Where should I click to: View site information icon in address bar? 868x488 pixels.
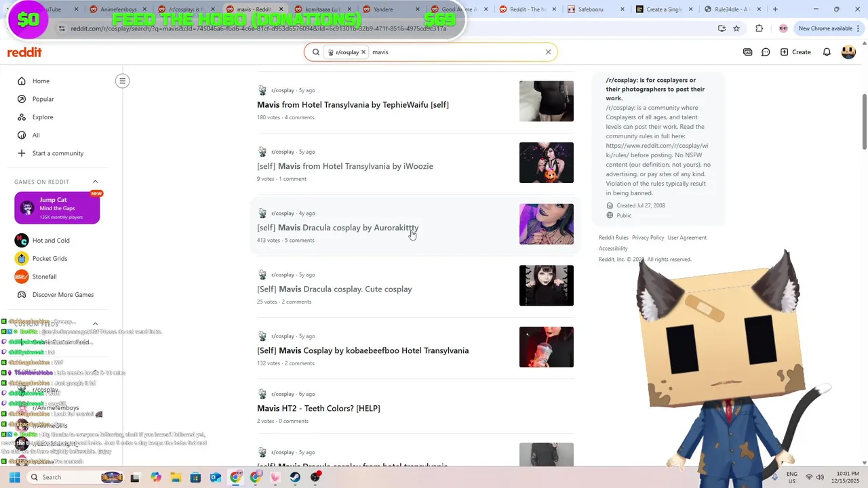point(62,28)
